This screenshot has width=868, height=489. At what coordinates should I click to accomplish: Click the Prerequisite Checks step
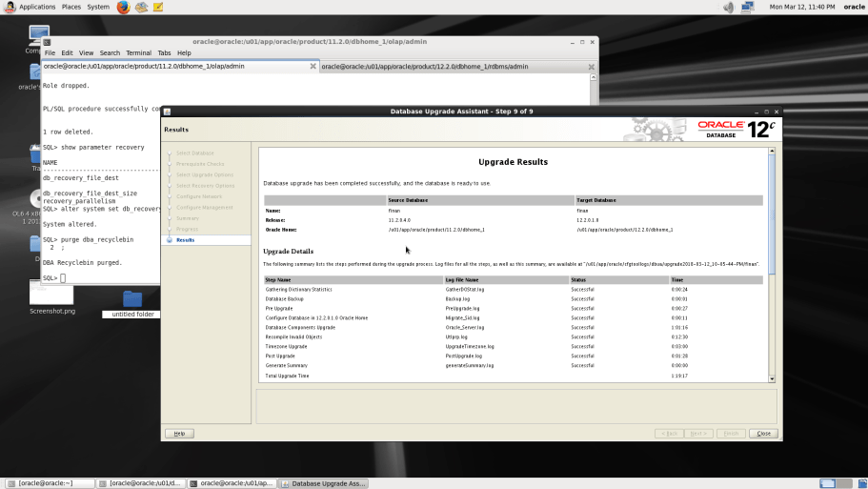point(200,164)
